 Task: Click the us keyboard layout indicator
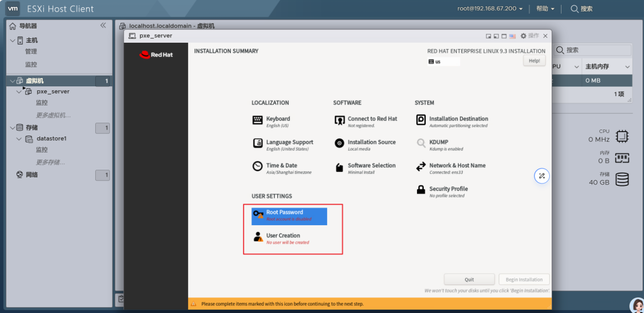pos(444,62)
